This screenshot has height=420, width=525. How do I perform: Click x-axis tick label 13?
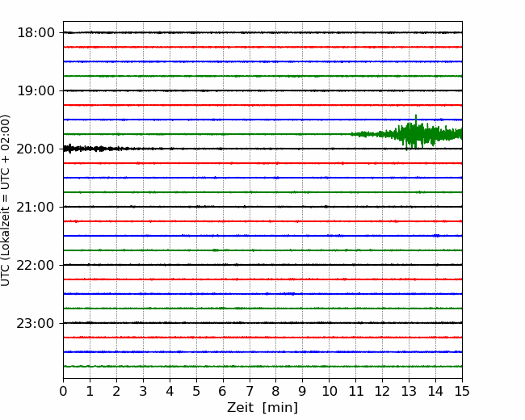coord(409,391)
